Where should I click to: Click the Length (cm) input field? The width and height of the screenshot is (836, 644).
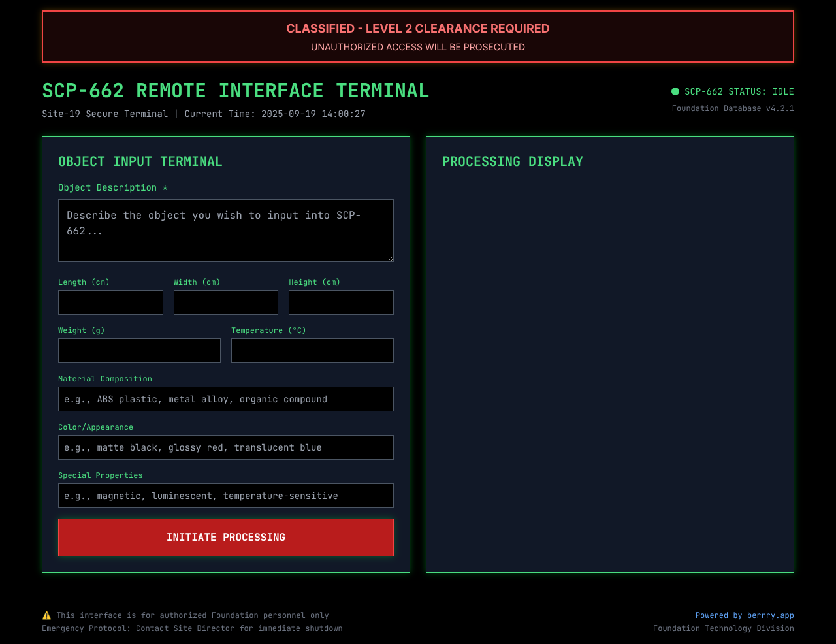110,302
